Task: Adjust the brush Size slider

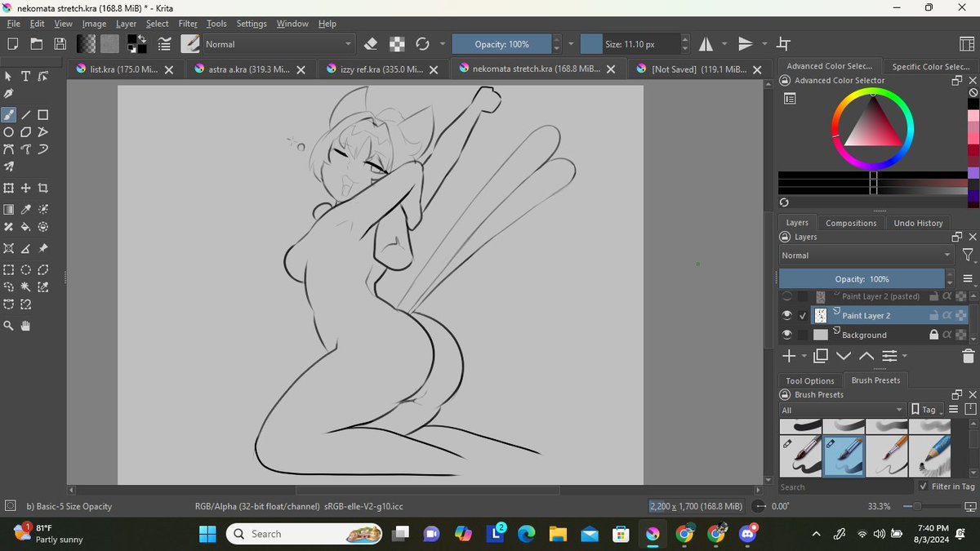Action: click(630, 44)
